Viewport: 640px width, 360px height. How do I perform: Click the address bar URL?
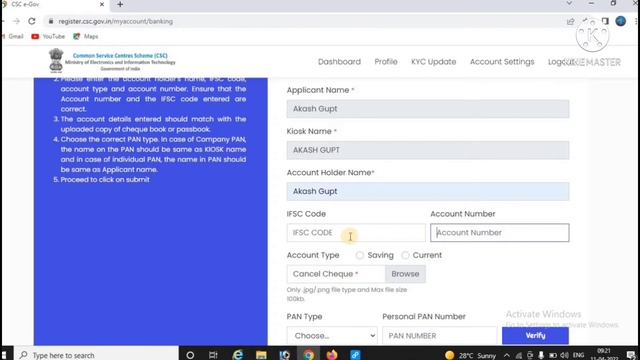tap(116, 21)
